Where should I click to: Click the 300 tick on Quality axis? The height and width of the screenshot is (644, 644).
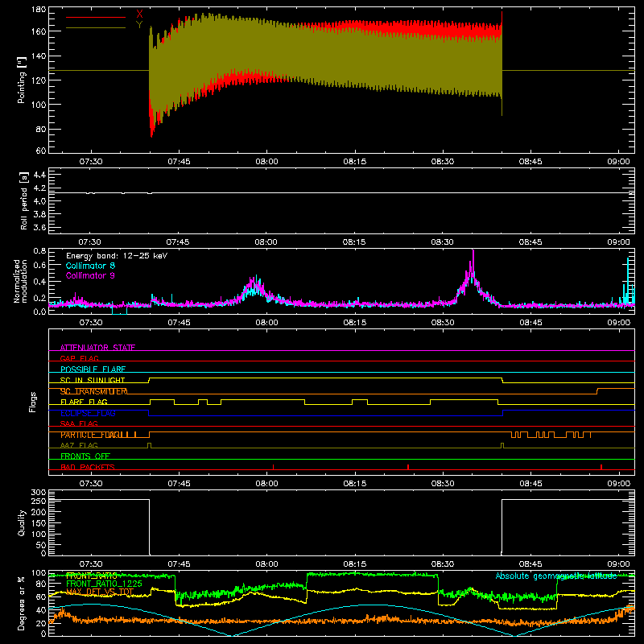[x=39, y=493]
